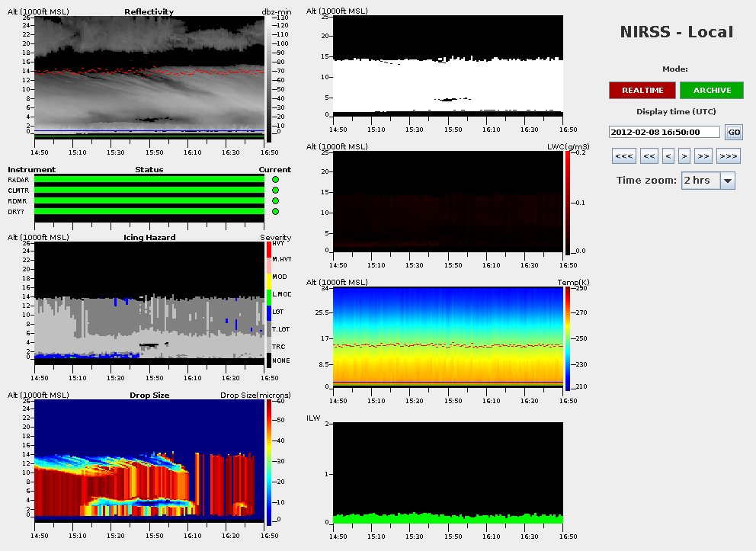Step forward one increment with single > button
This screenshot has height=551, width=756.
click(x=684, y=156)
